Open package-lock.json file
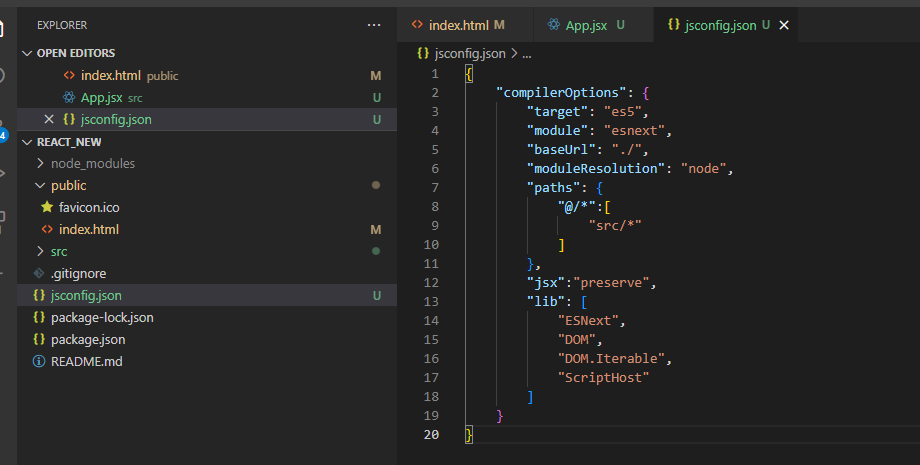 click(x=207, y=317)
